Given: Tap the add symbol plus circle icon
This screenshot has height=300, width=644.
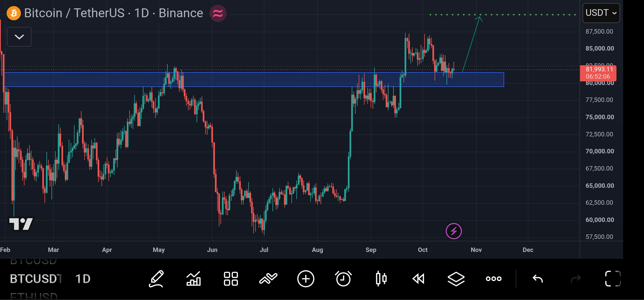Looking at the screenshot, I should point(306,279).
